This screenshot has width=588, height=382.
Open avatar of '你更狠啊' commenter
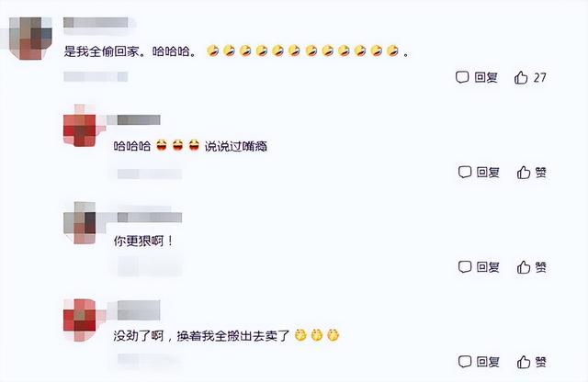pos(80,222)
